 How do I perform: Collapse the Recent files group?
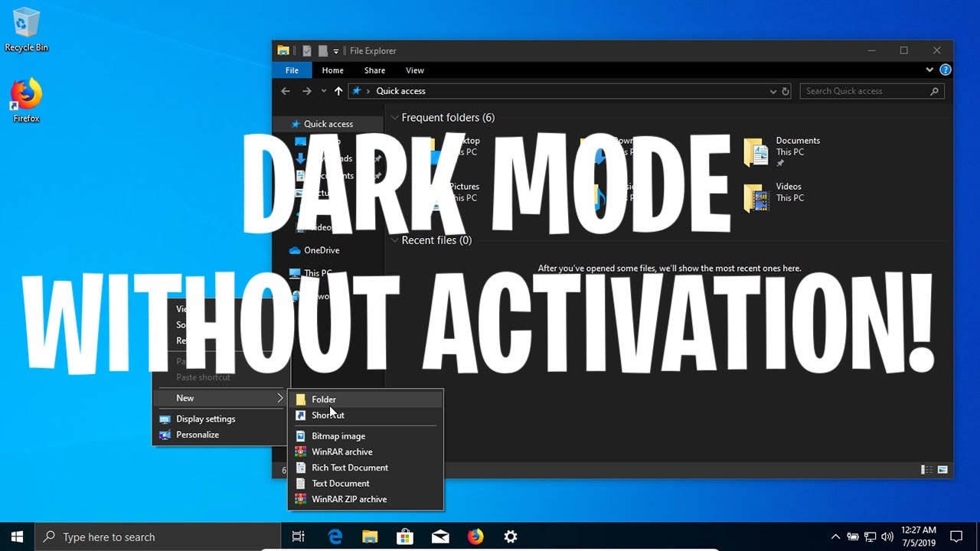(395, 240)
